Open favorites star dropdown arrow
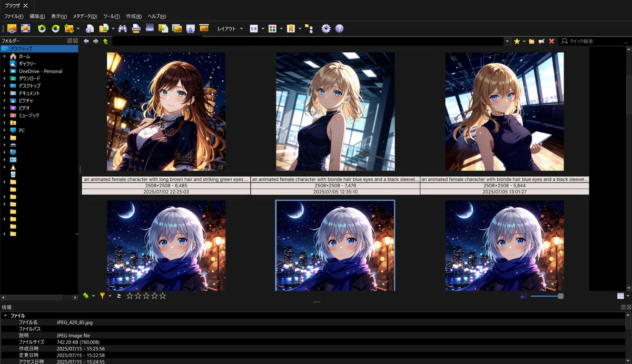The width and height of the screenshot is (632, 364). (524, 41)
